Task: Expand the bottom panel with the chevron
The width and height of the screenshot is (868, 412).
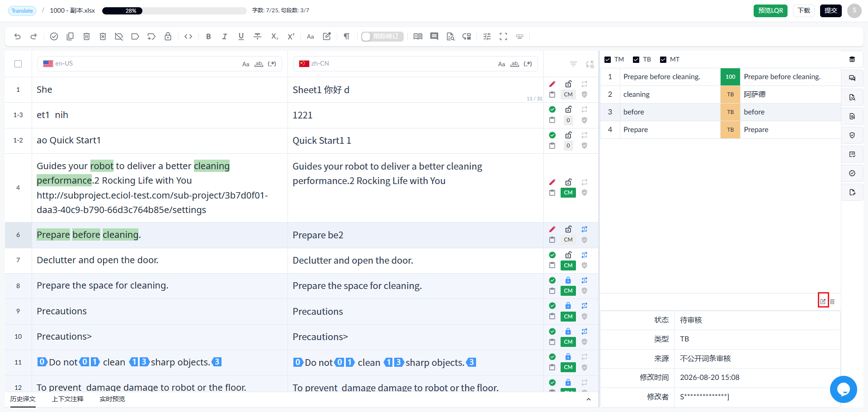Action: [588, 399]
